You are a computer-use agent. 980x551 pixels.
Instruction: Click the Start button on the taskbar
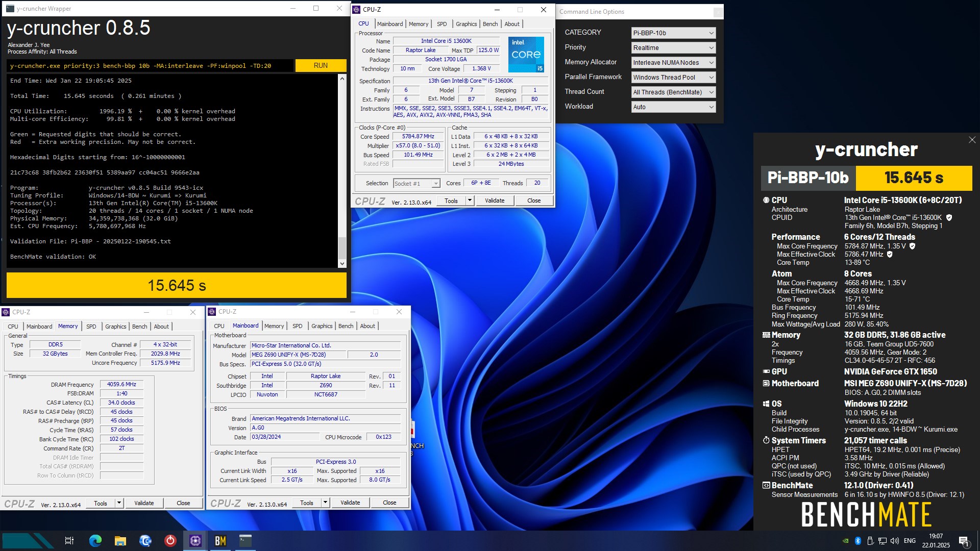pos(28,541)
